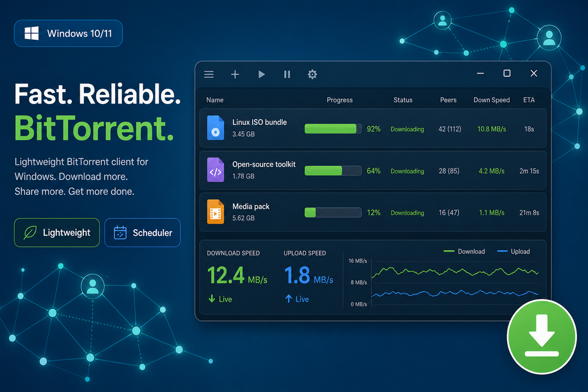Click the 64% progress value
The height and width of the screenshot is (392, 588).
[x=374, y=171]
